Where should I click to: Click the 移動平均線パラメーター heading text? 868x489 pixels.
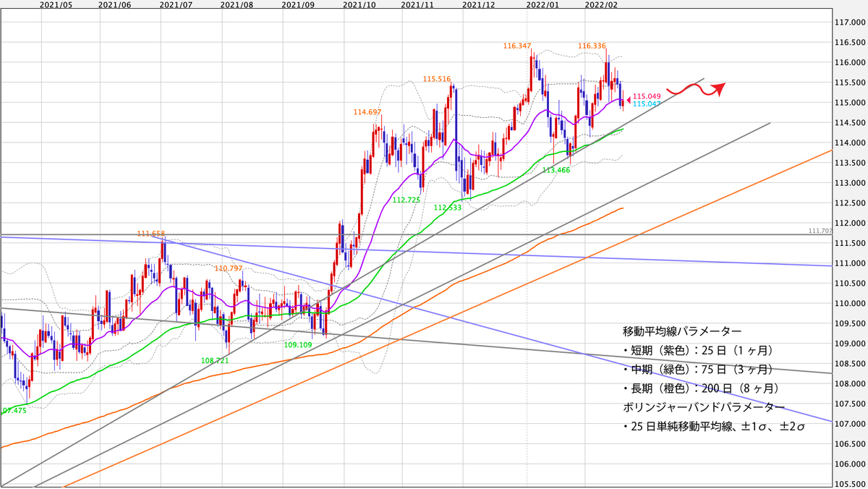(682, 331)
